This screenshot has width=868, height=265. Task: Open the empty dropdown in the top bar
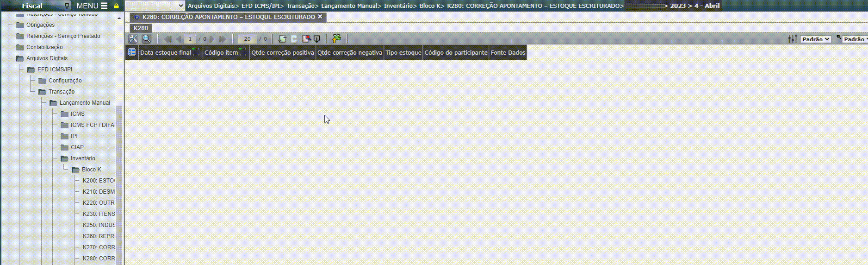pyautogui.click(x=155, y=6)
